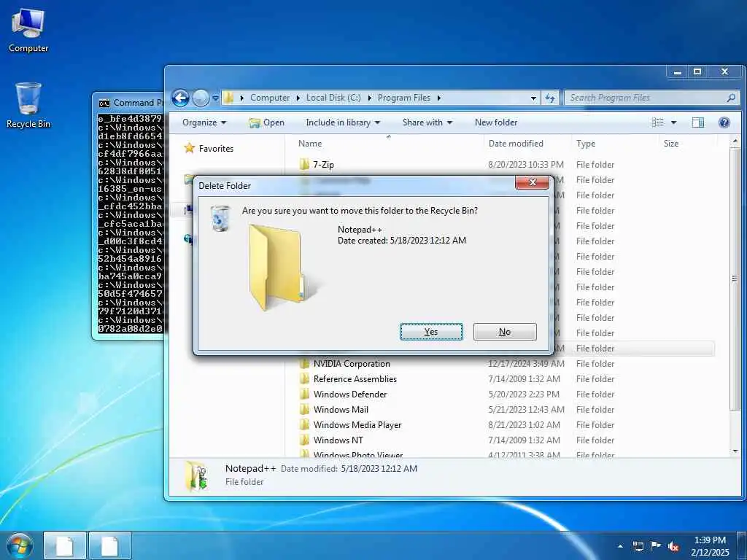Viewport: 747px width, 560px height.
Task: Select Computer in the address breadcrumb
Action: pos(270,98)
